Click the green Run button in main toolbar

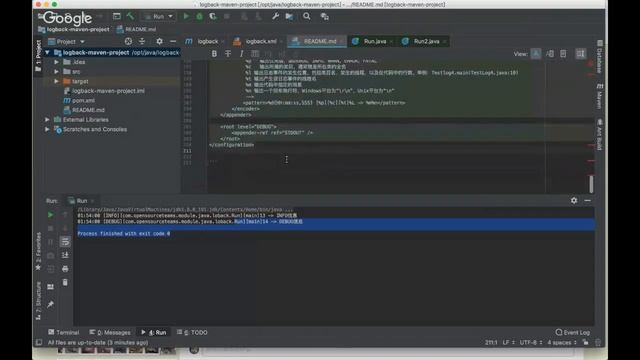[186, 16]
